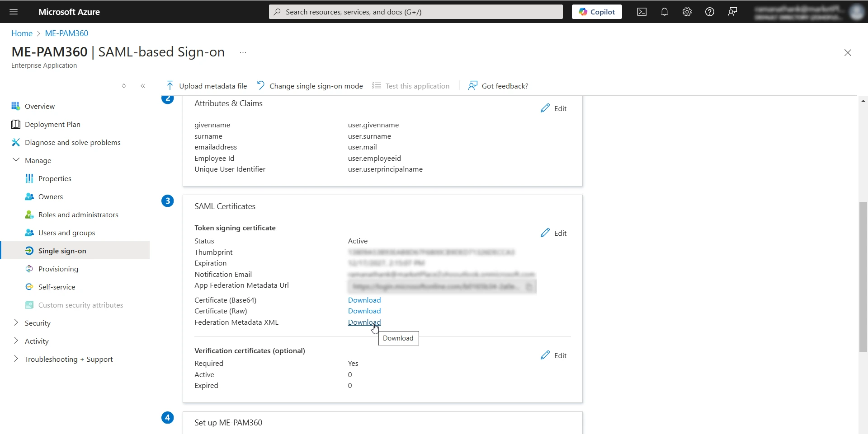The image size is (868, 434).
Task: Select Users and groups in sidebar
Action: click(x=66, y=233)
